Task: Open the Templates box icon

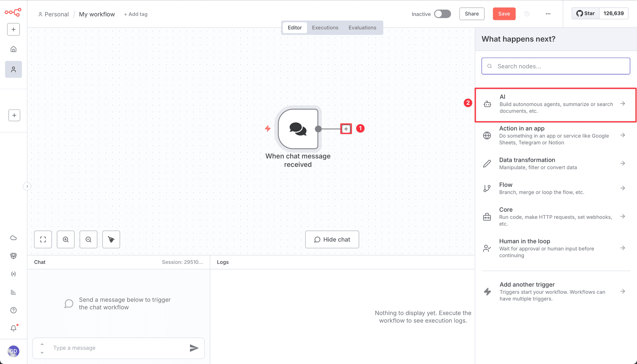Action: (13, 256)
